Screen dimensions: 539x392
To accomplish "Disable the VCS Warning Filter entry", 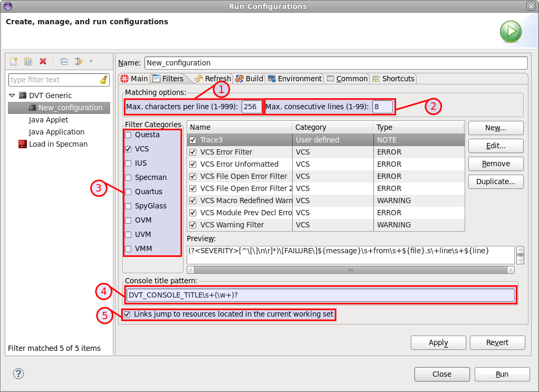I will [x=192, y=224].
